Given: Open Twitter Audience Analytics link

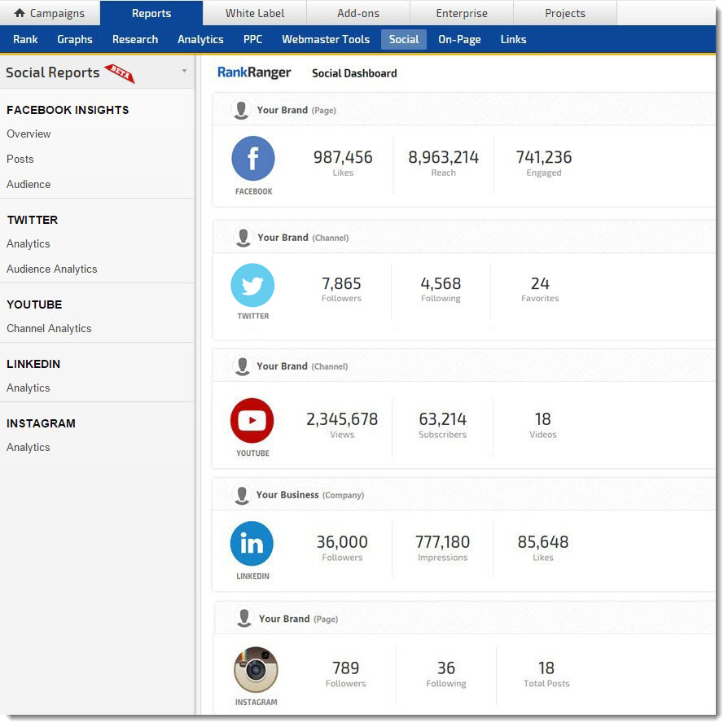Looking at the screenshot, I should coord(51,269).
